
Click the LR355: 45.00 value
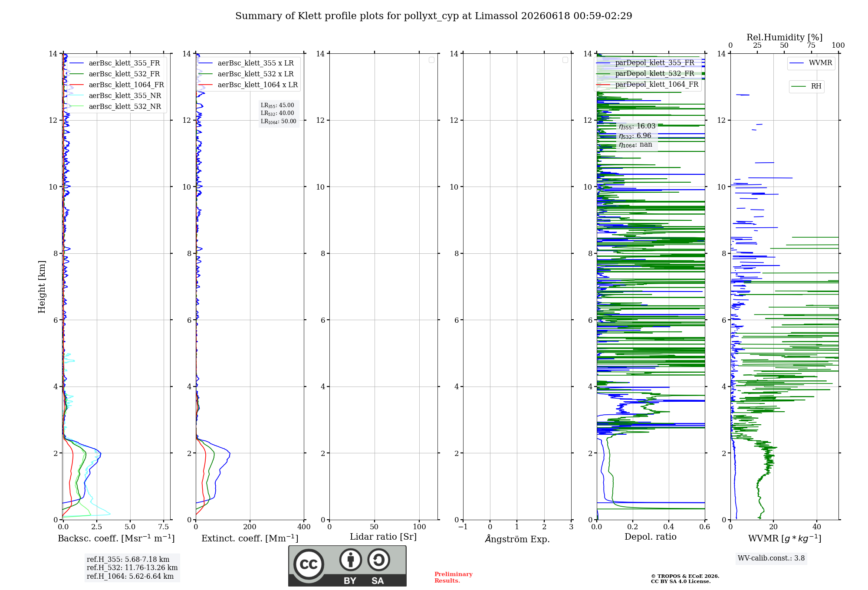click(x=277, y=105)
